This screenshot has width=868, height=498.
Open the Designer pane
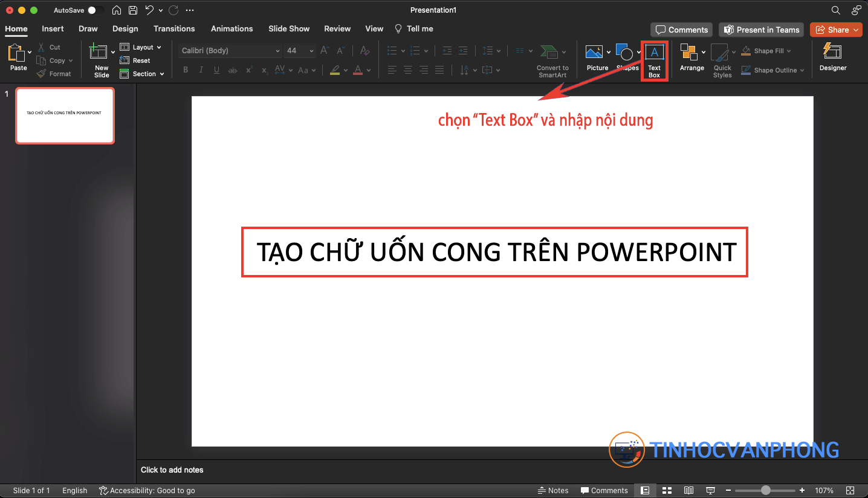[x=833, y=58]
